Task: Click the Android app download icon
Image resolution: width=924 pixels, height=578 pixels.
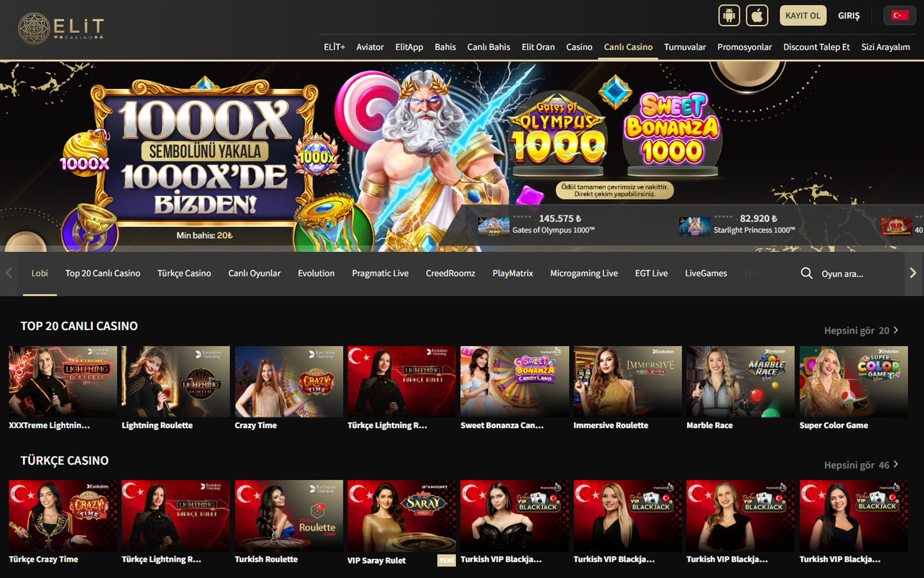Action: click(x=728, y=15)
